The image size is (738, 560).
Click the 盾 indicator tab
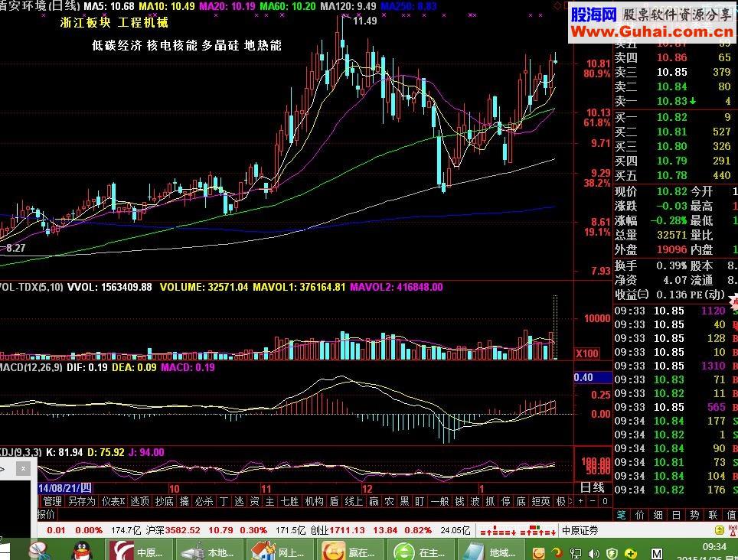[334, 501]
